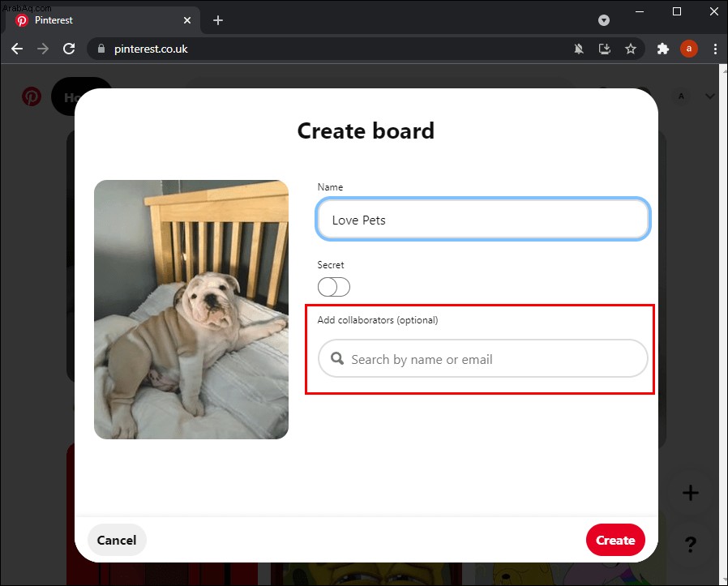
Task: Select the Pinterest browser tab
Action: 102,20
